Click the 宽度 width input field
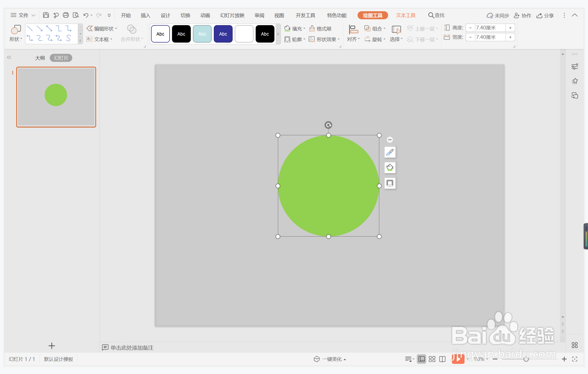 (490, 37)
